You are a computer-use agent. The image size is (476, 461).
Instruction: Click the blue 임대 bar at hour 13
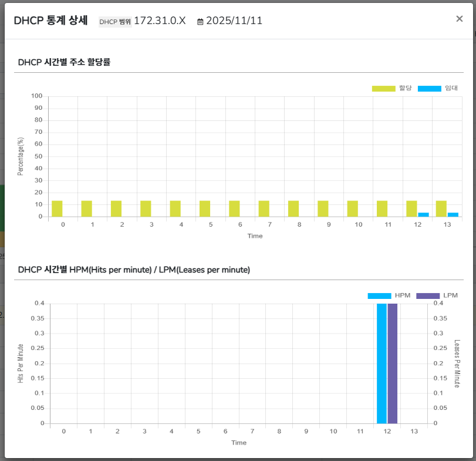click(453, 214)
